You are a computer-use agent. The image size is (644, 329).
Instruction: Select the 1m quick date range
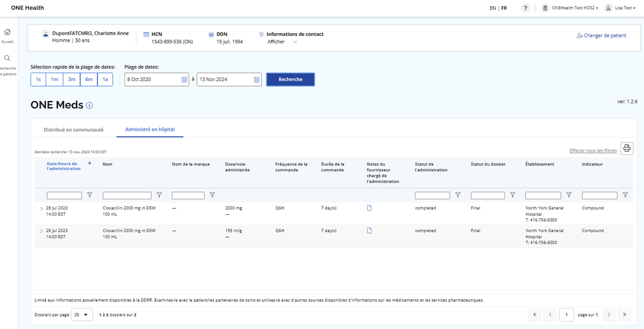pos(54,79)
